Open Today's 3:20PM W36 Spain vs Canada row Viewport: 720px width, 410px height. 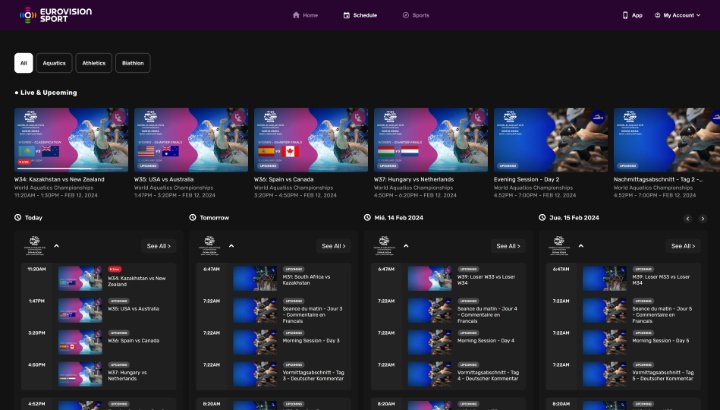coord(99,342)
